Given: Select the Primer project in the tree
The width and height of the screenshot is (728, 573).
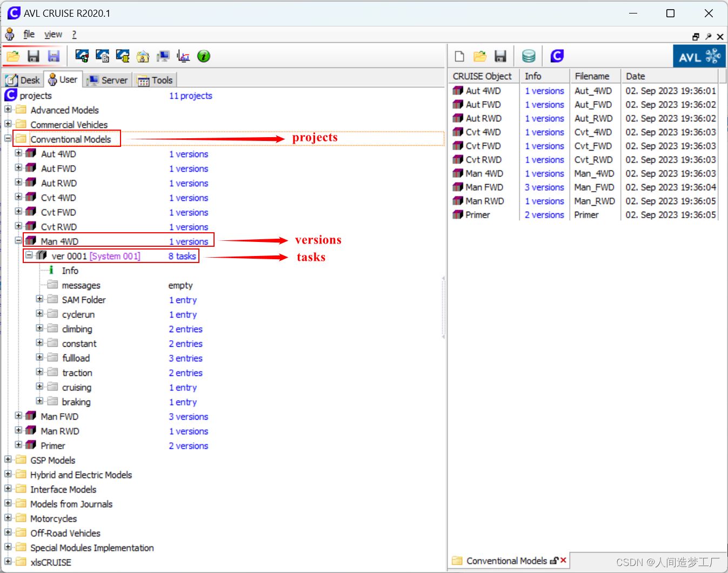Looking at the screenshot, I should pos(53,446).
